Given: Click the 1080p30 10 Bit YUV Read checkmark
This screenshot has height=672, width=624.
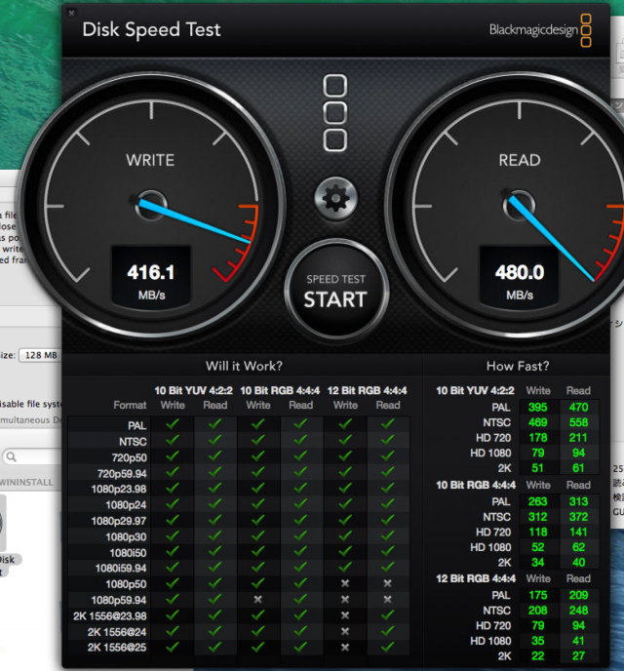Looking at the screenshot, I should coord(214,535).
